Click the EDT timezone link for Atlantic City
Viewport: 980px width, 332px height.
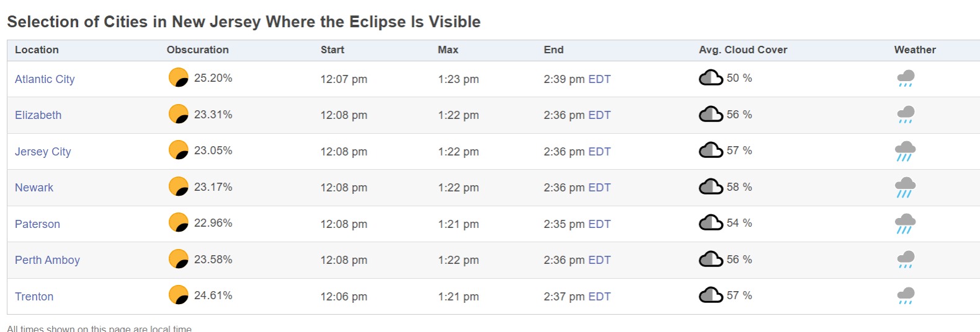point(599,79)
